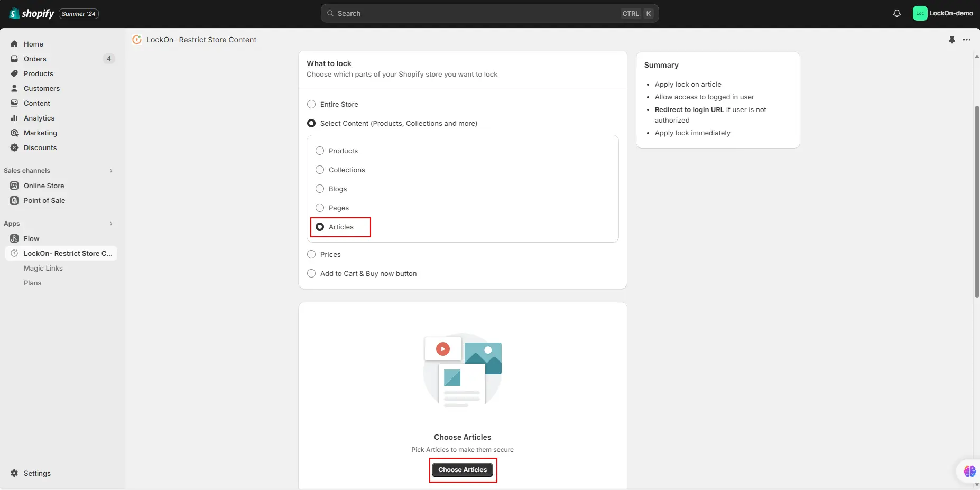Click the Shopify logo
Image resolution: width=980 pixels, height=490 pixels.
pos(32,13)
